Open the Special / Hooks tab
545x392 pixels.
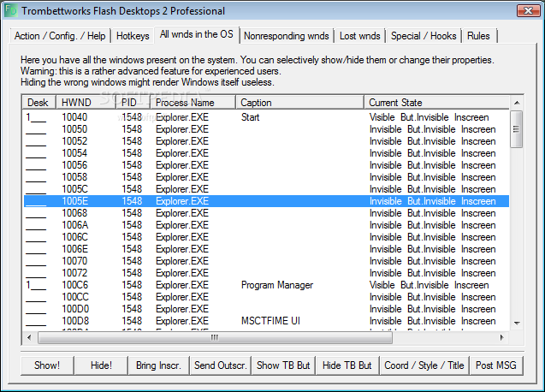click(424, 36)
